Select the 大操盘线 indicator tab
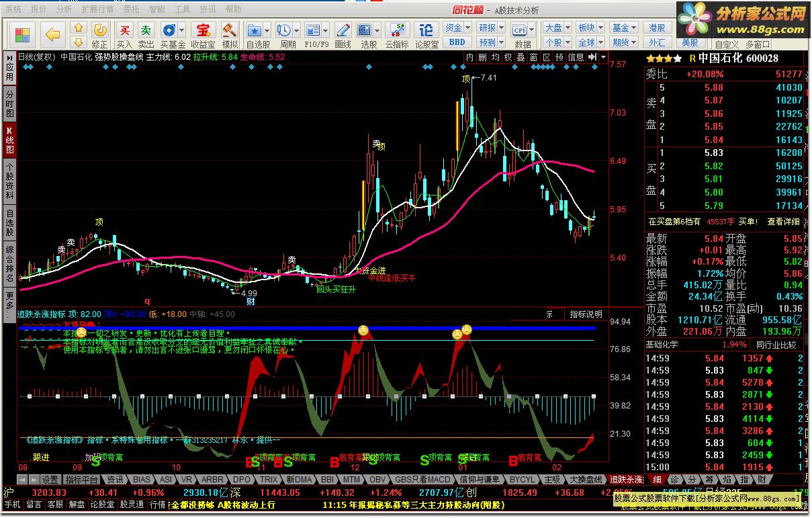This screenshot has height=518, width=812. click(x=586, y=480)
